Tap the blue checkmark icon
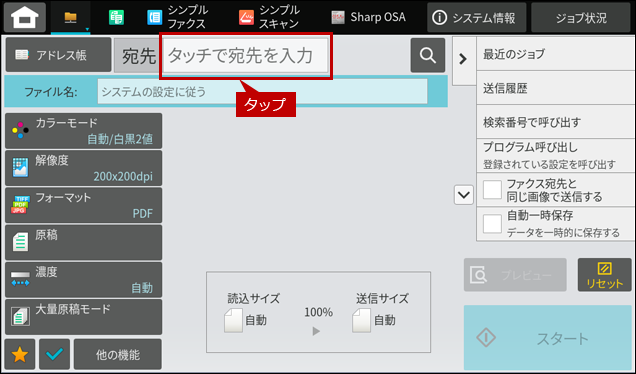 (x=54, y=355)
